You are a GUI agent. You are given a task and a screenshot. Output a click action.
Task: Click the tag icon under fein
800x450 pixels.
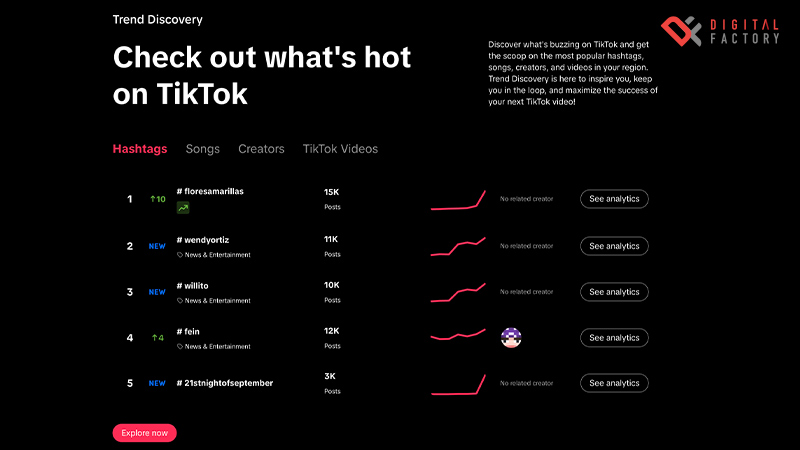pos(180,347)
